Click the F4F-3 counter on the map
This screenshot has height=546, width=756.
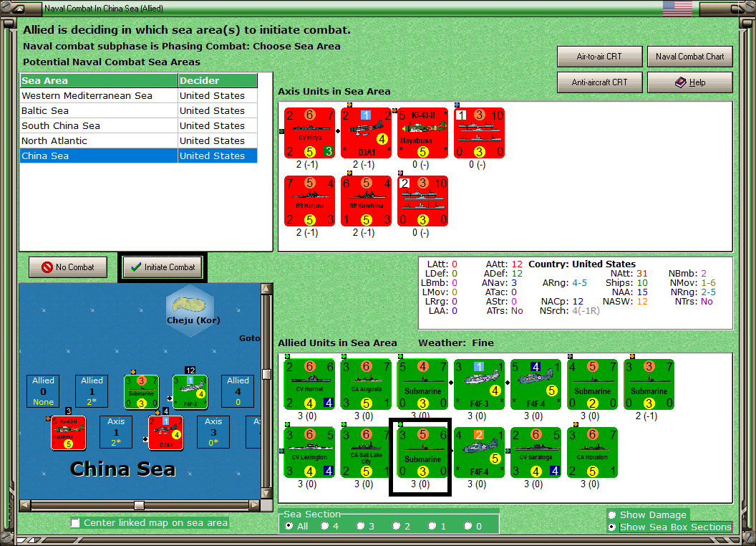click(190, 391)
